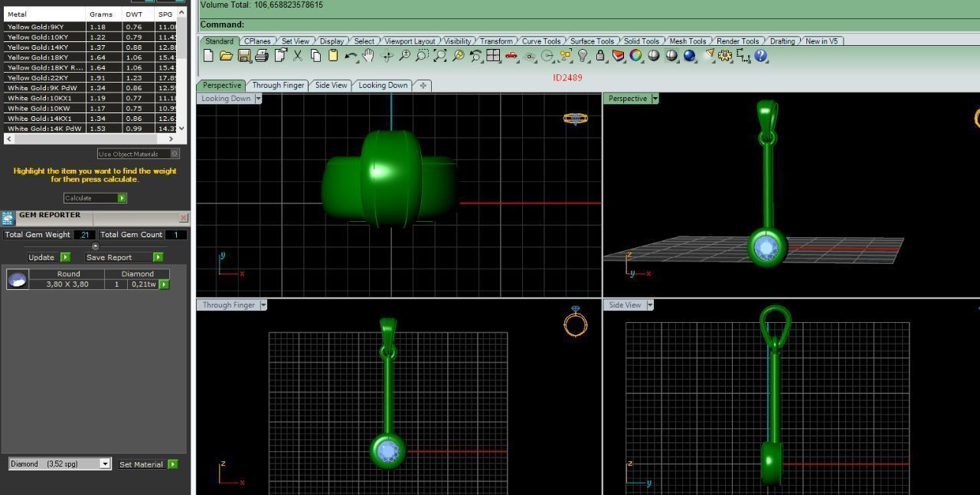The image size is (980, 495).
Task: Click the Update button
Action: pyautogui.click(x=49, y=257)
